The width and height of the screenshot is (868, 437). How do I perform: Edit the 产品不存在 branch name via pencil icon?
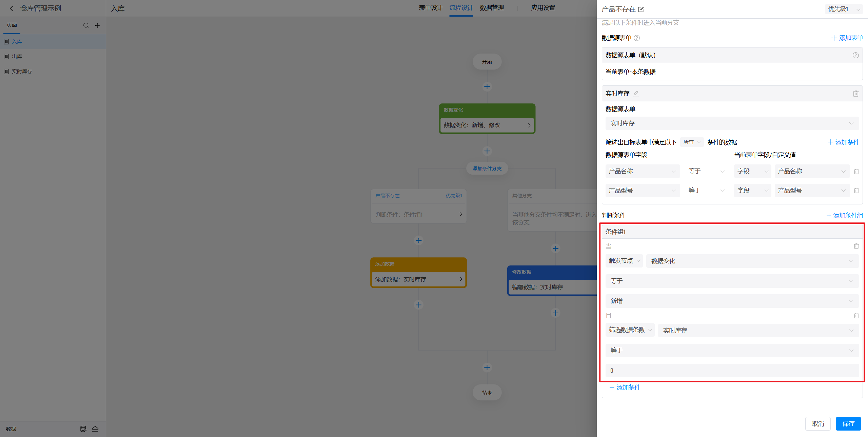point(641,9)
